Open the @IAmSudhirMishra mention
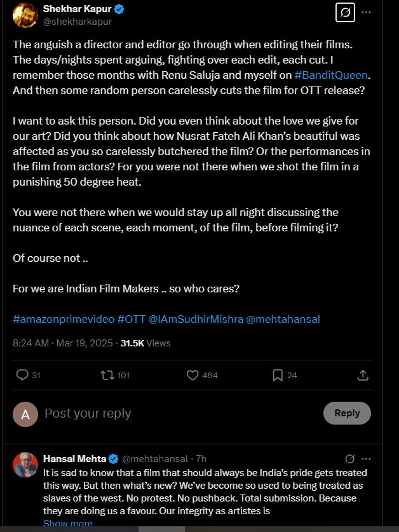Viewport: 399px width, 532px height. click(196, 319)
